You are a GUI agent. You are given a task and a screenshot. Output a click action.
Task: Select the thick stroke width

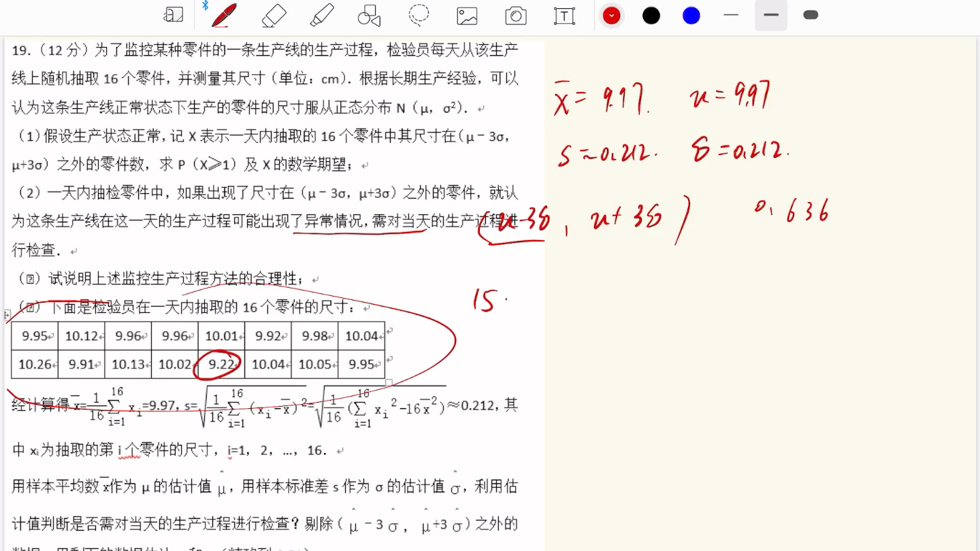(x=811, y=15)
